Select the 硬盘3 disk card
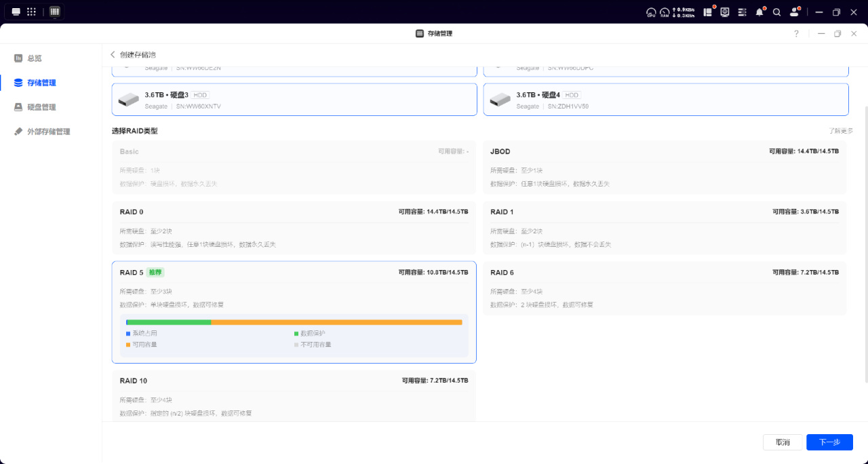The image size is (868, 464). (x=294, y=100)
